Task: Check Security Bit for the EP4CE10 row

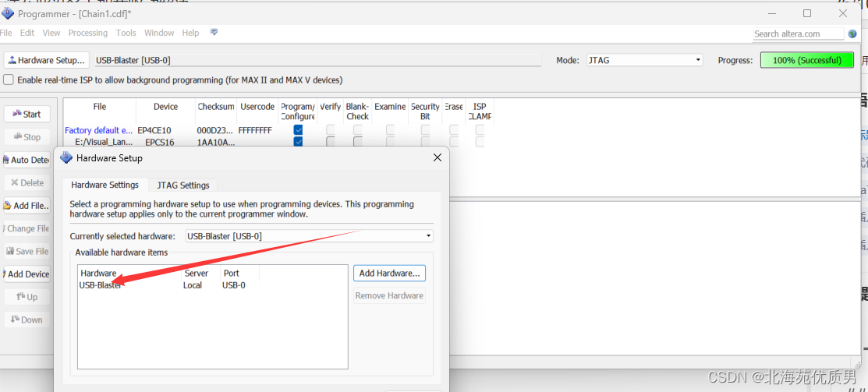Action: (425, 130)
